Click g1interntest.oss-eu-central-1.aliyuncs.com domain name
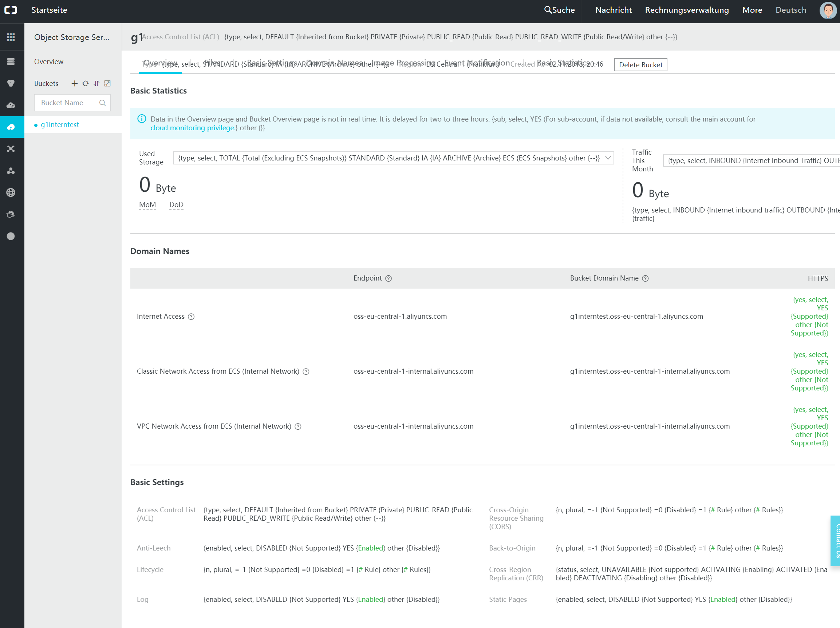This screenshot has width=840, height=628. (636, 317)
